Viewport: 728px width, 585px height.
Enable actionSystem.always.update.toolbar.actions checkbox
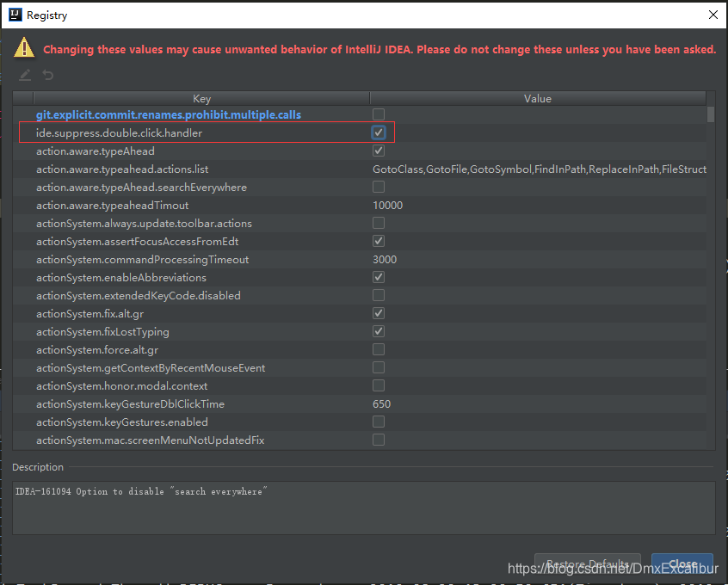[x=379, y=223]
